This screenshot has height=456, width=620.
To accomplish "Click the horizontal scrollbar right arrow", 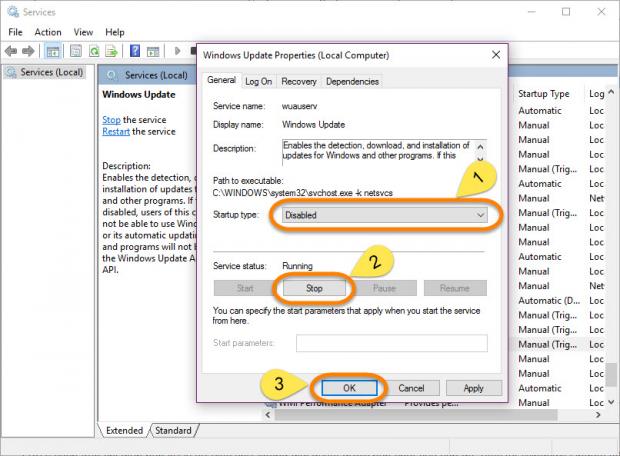I will 598,415.
